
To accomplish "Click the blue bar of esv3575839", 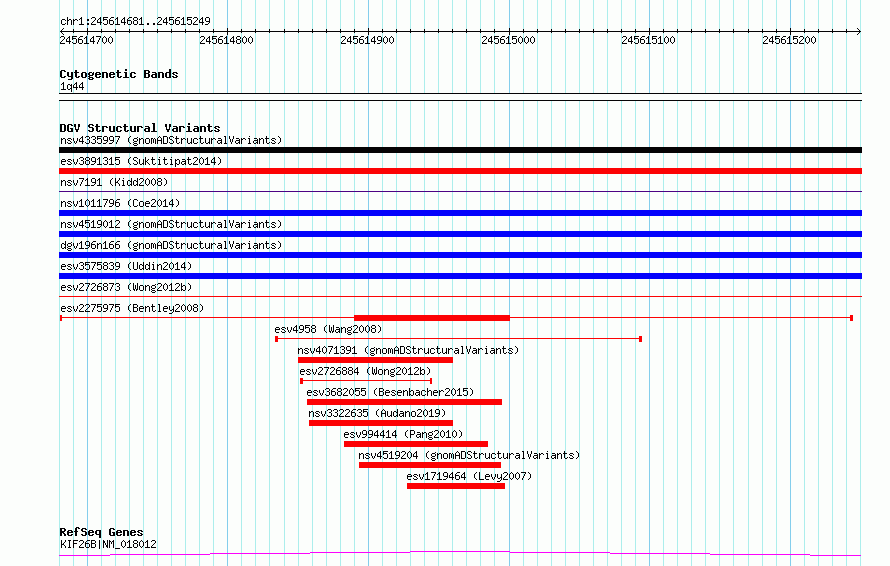I will [x=460, y=276].
